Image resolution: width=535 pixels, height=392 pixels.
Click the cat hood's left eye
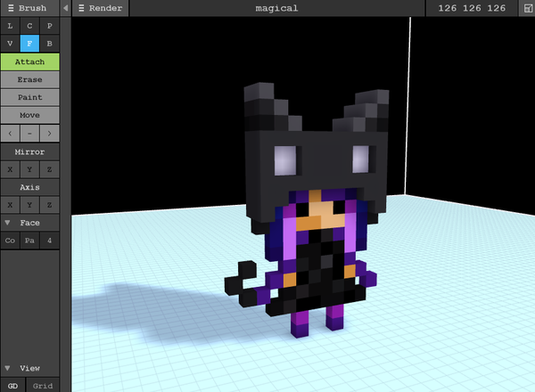tap(285, 160)
